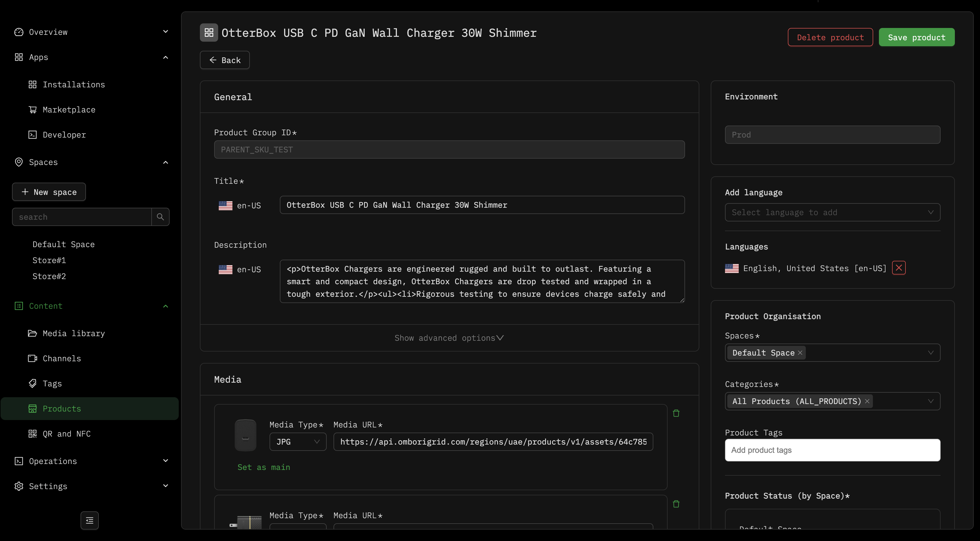
Task: Go to Tags page
Action: coord(52,383)
